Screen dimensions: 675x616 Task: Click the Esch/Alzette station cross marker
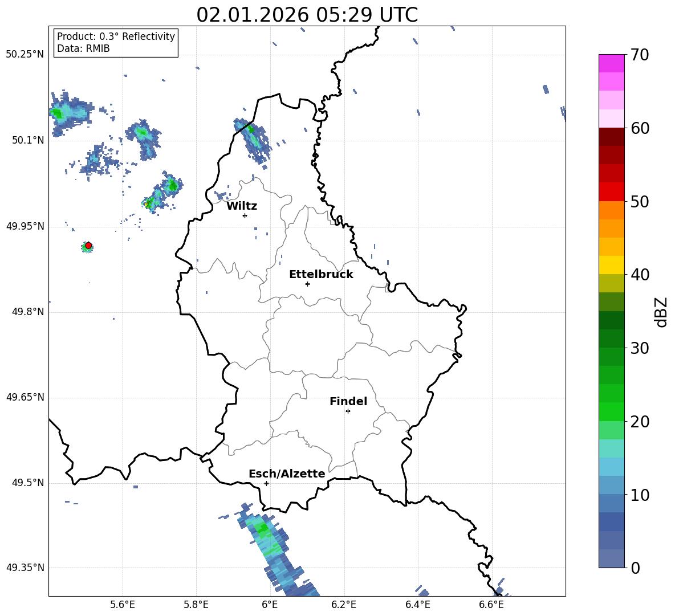pyautogui.click(x=266, y=483)
